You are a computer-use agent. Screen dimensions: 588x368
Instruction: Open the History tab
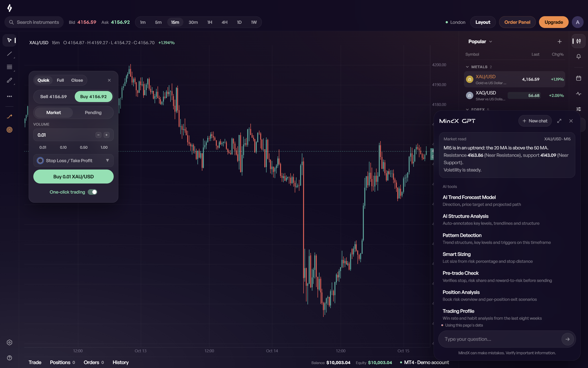click(120, 362)
